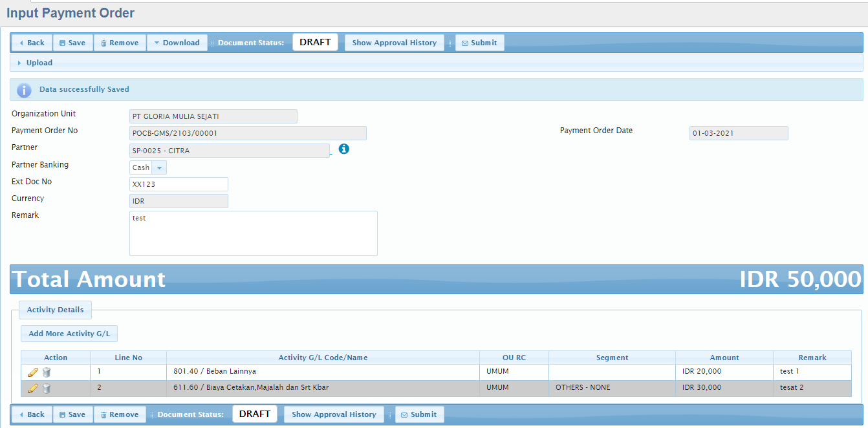This screenshot has height=428, width=868.
Task: Click the Currency IDR field
Action: click(x=179, y=201)
